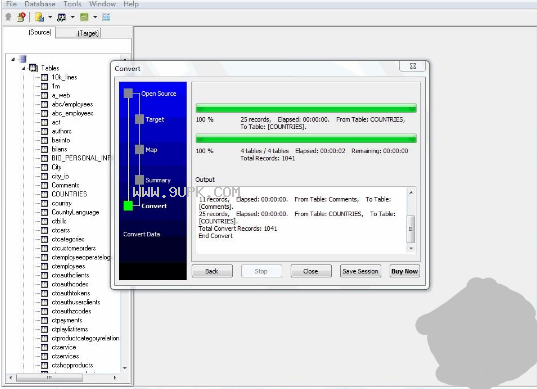Image resolution: width=537 pixels, height=389 pixels.
Task: Open the Window menu
Action: tap(102, 4)
